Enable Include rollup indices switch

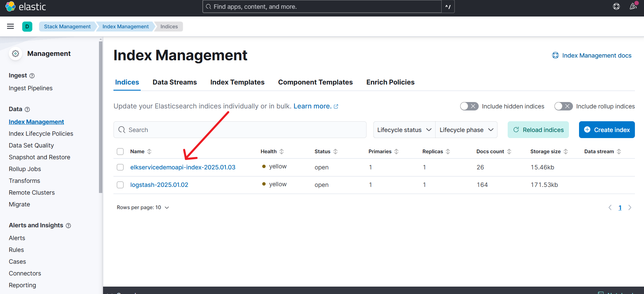[563, 106]
